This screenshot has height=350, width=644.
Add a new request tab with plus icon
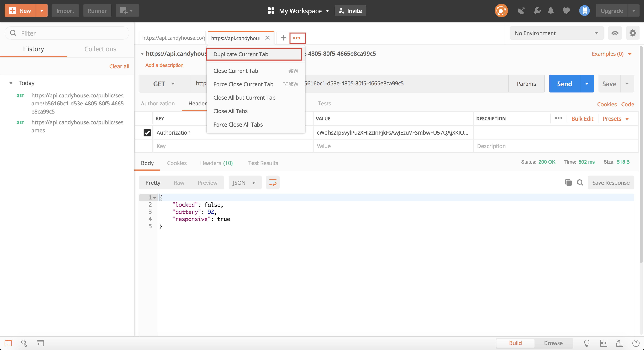point(283,38)
